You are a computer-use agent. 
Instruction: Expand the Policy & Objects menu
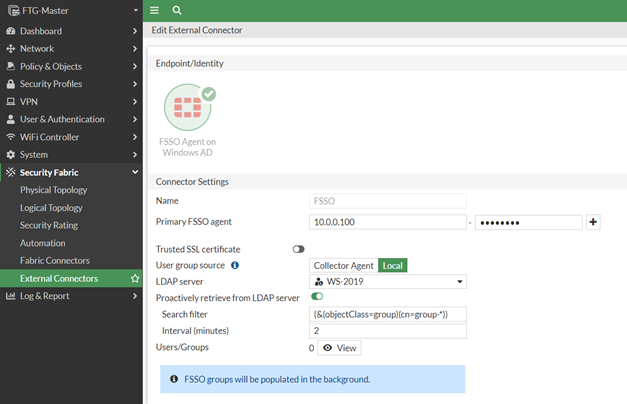(x=71, y=66)
